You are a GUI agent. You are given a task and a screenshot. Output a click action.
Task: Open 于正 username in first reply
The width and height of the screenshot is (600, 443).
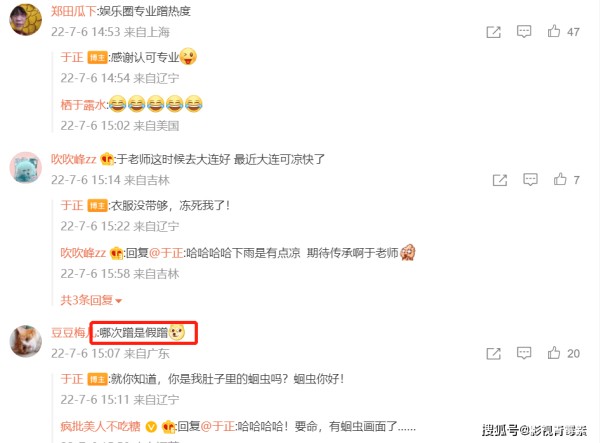[x=72, y=57]
